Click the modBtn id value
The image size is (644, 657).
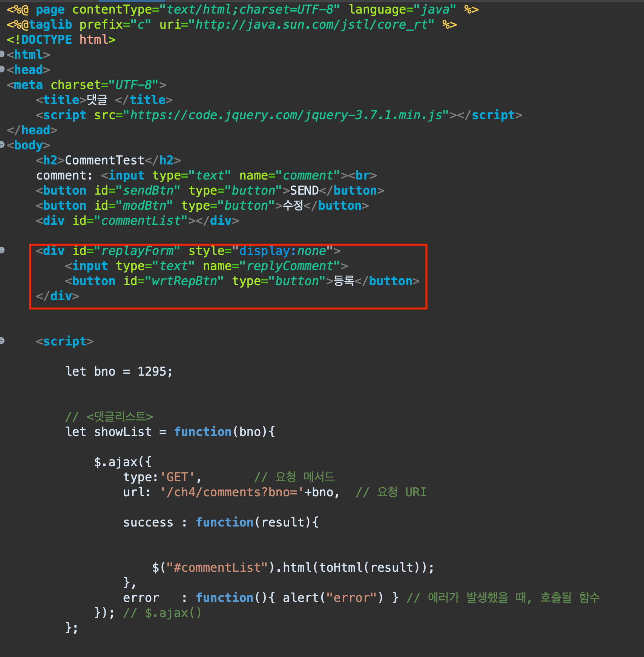coord(144,206)
